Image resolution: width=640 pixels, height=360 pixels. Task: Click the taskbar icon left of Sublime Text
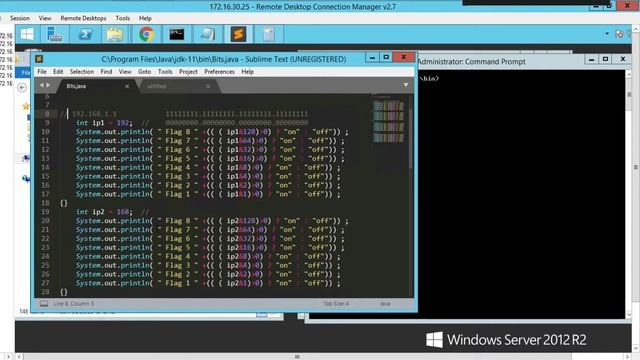click(x=207, y=34)
